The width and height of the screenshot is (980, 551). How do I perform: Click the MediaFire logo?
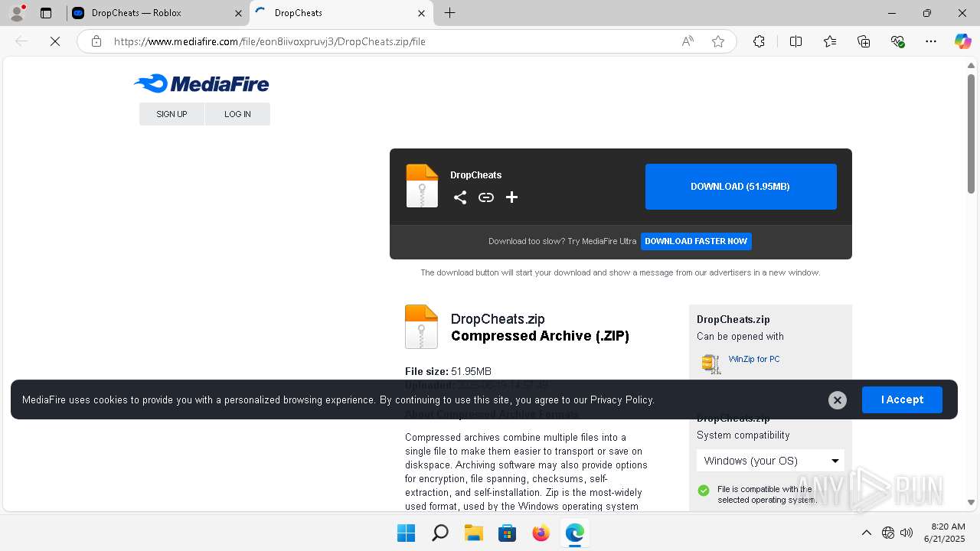(x=201, y=83)
